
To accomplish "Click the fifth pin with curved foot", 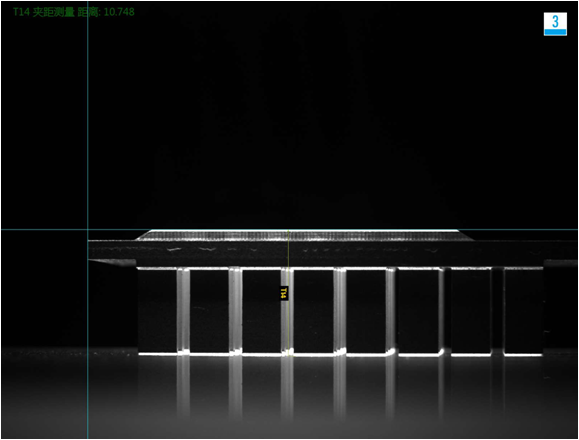I will 391,311.
